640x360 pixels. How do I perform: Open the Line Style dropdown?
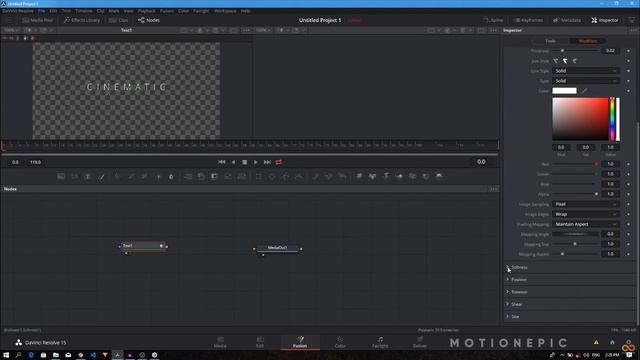[x=585, y=71]
